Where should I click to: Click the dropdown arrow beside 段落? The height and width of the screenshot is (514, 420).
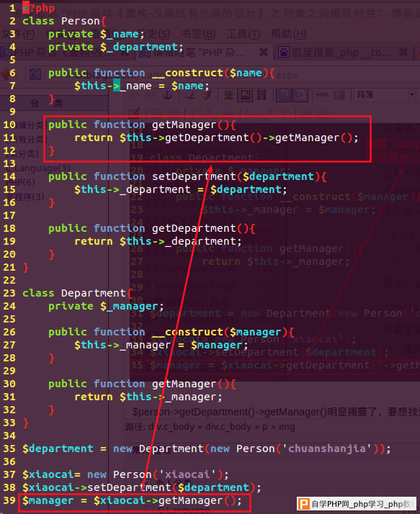coord(411,95)
